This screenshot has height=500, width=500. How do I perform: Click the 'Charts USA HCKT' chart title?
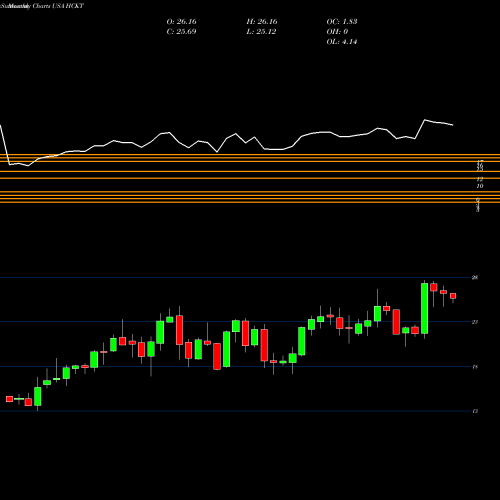(x=59, y=6)
